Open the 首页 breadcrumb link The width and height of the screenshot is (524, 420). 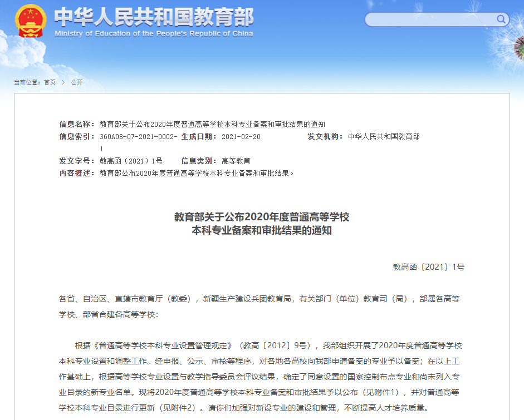point(48,81)
